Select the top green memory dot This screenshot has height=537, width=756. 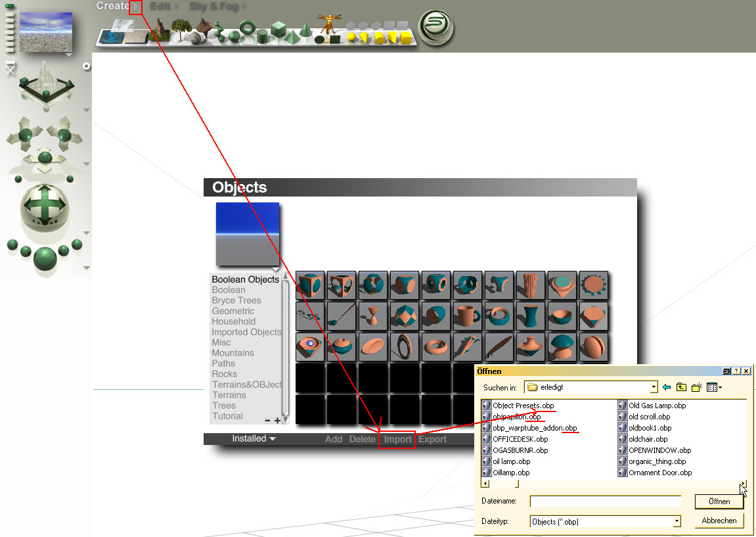[9, 7]
